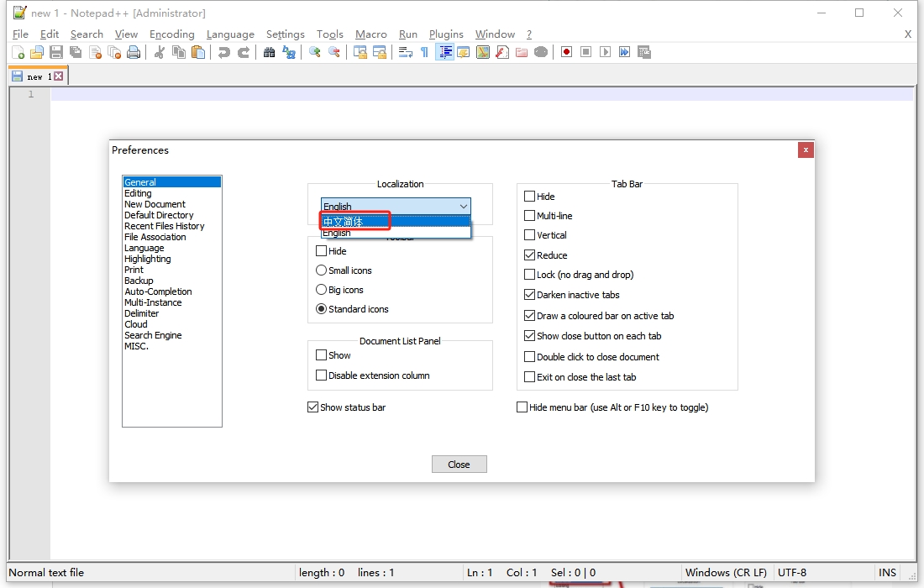Choose 中文简体 from localization list
The width and height of the screenshot is (924, 588).
(x=396, y=222)
